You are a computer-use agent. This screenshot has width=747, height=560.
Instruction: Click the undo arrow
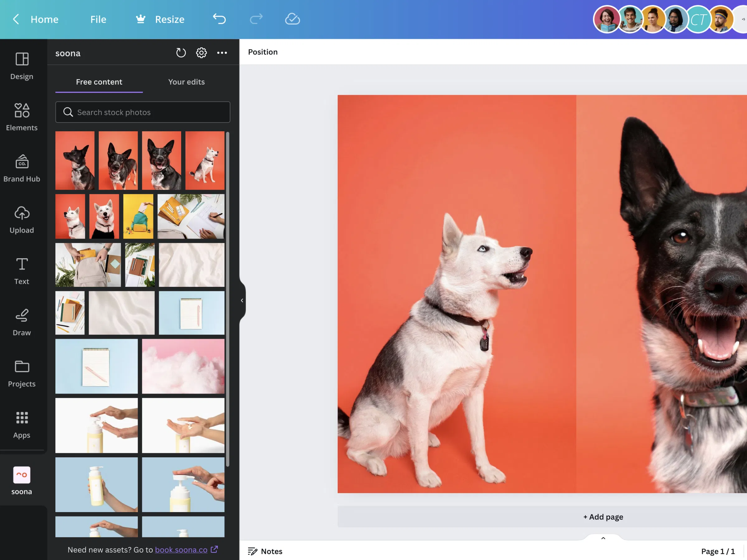(219, 19)
